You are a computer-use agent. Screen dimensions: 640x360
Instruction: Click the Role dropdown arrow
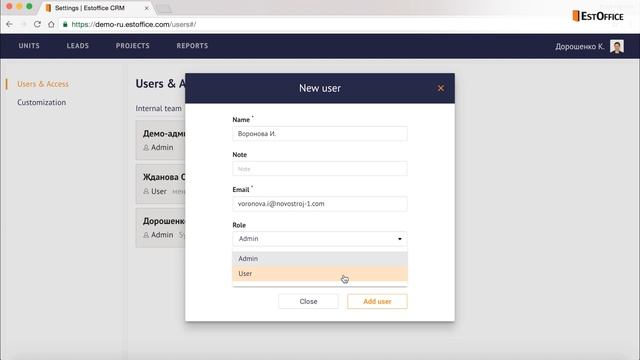pos(400,239)
